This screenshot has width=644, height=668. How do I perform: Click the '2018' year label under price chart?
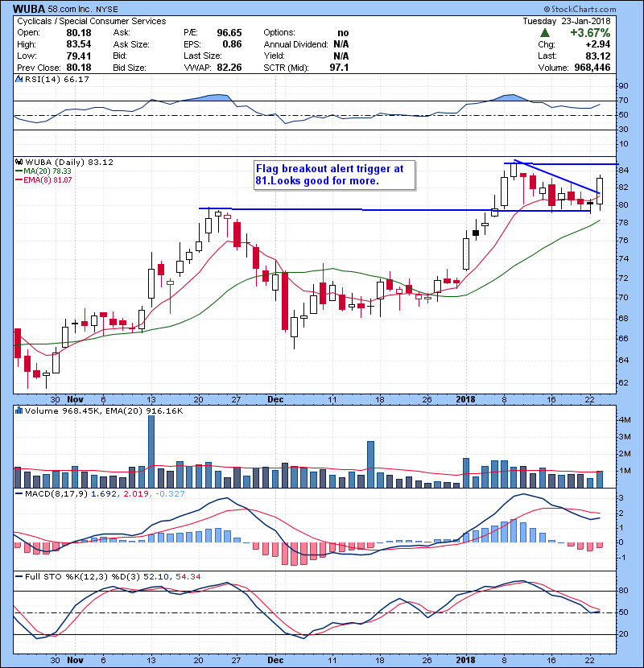(465, 400)
